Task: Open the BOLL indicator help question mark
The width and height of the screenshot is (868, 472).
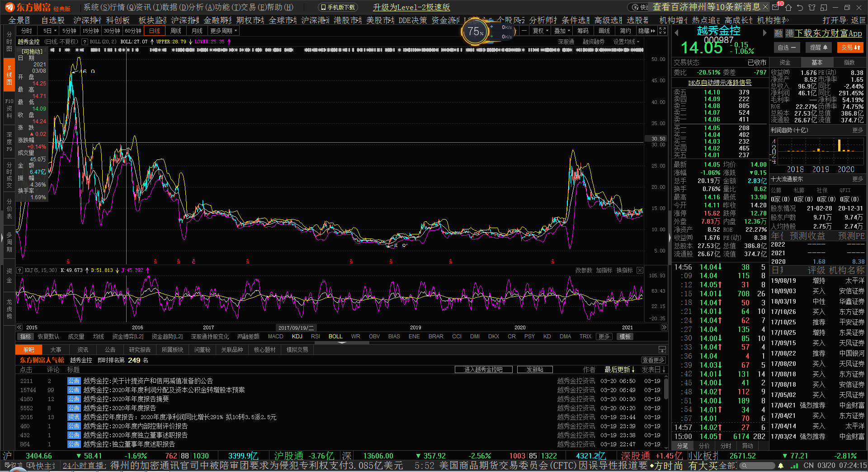Action: (85, 42)
